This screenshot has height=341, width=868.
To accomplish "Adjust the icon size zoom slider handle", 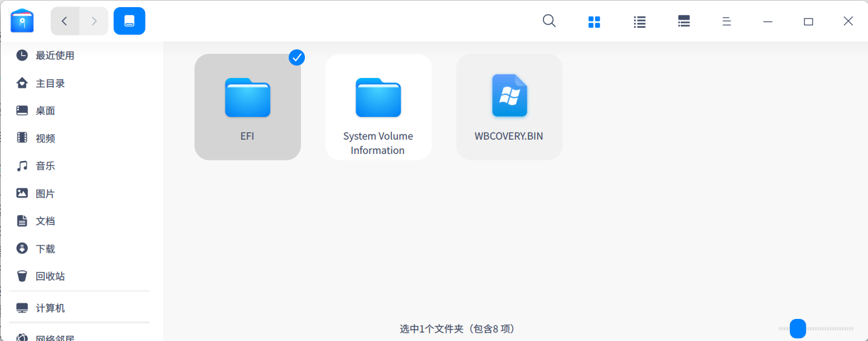I will point(798,328).
